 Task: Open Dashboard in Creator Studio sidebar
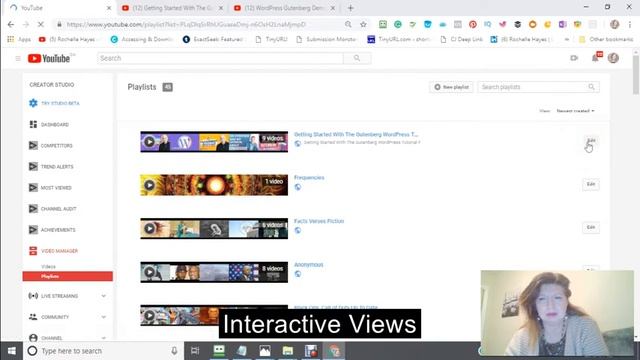pyautogui.click(x=54, y=124)
